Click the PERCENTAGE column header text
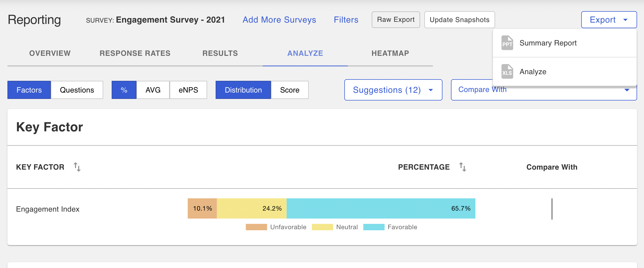This screenshot has height=268, width=644. (x=424, y=167)
